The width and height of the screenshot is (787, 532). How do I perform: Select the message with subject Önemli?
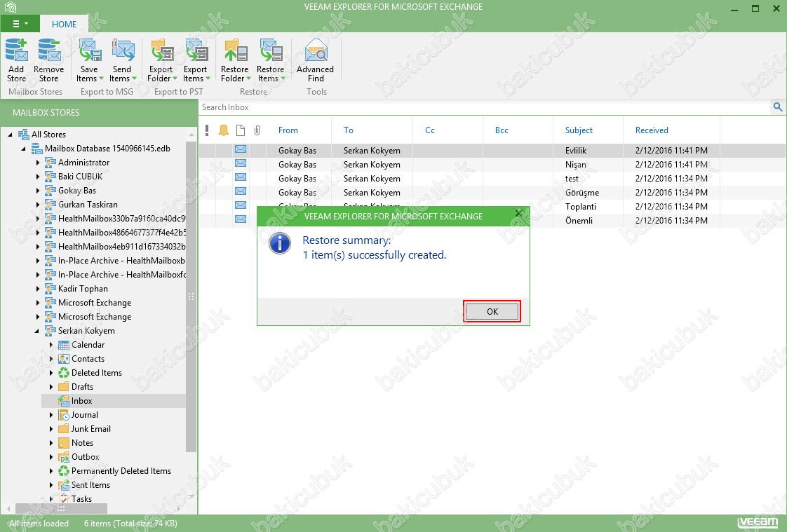[579, 221]
